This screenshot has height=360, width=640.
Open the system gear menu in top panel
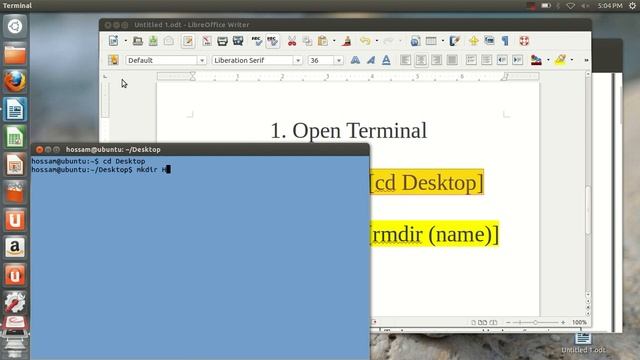[632, 5]
